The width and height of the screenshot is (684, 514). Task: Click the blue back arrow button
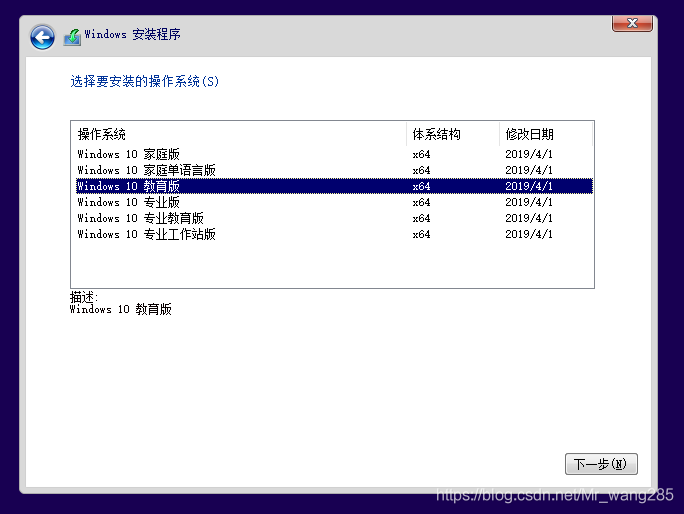[x=42, y=37]
